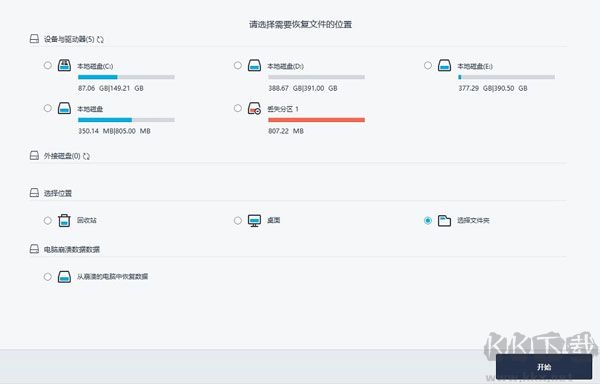Select the crashed-computer recovery radio button
The image size is (600, 384).
click(47, 277)
